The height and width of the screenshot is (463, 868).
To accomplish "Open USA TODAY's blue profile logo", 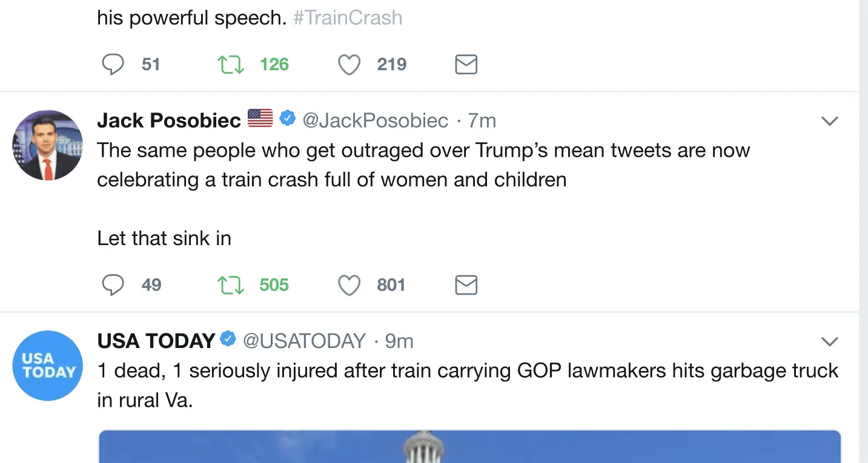I will pos(47,366).
